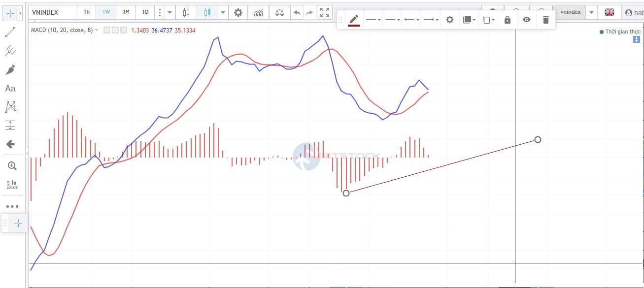Hide the selected trend line
644x288 pixels.
pos(527,20)
